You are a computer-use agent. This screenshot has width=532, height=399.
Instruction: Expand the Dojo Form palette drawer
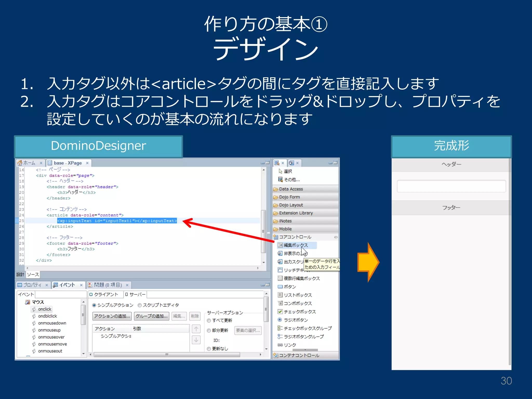[x=305, y=197]
